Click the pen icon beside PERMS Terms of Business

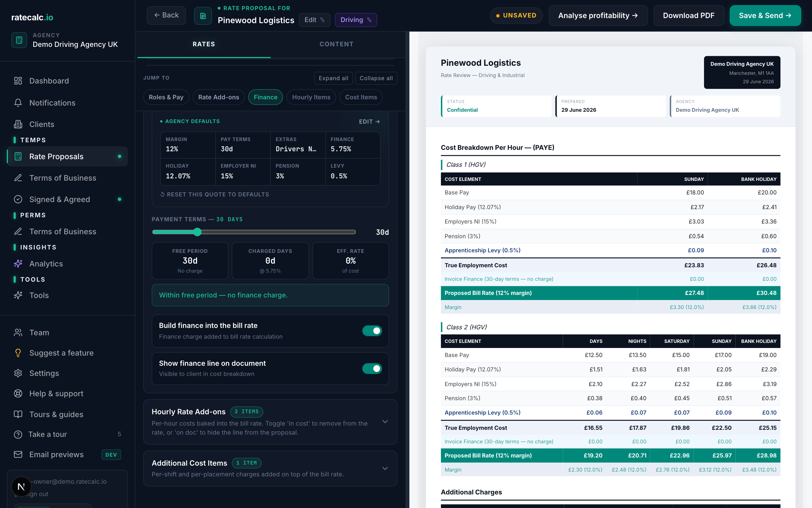[x=18, y=231]
